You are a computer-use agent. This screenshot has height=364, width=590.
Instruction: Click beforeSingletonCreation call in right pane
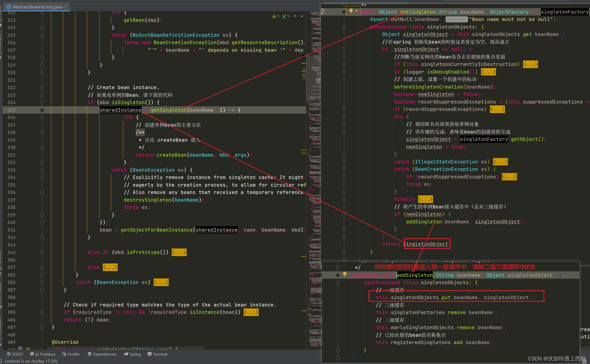click(428, 87)
